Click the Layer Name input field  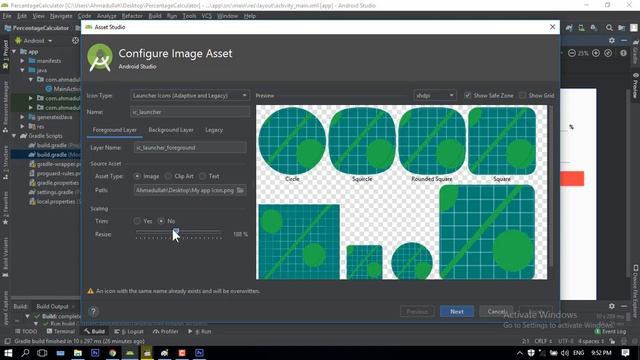(190, 148)
